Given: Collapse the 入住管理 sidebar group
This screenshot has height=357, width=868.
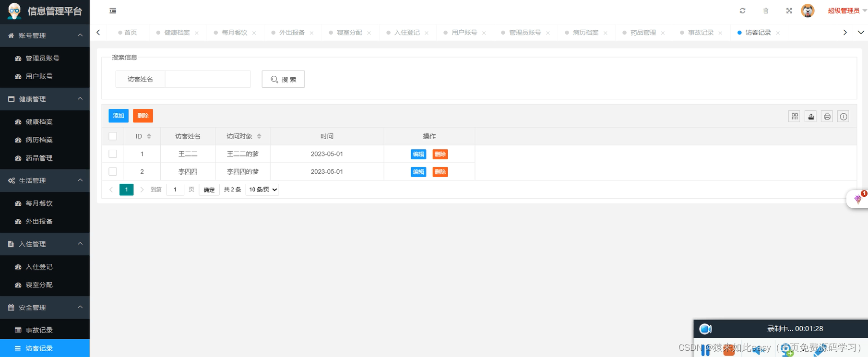Looking at the screenshot, I should coord(45,244).
